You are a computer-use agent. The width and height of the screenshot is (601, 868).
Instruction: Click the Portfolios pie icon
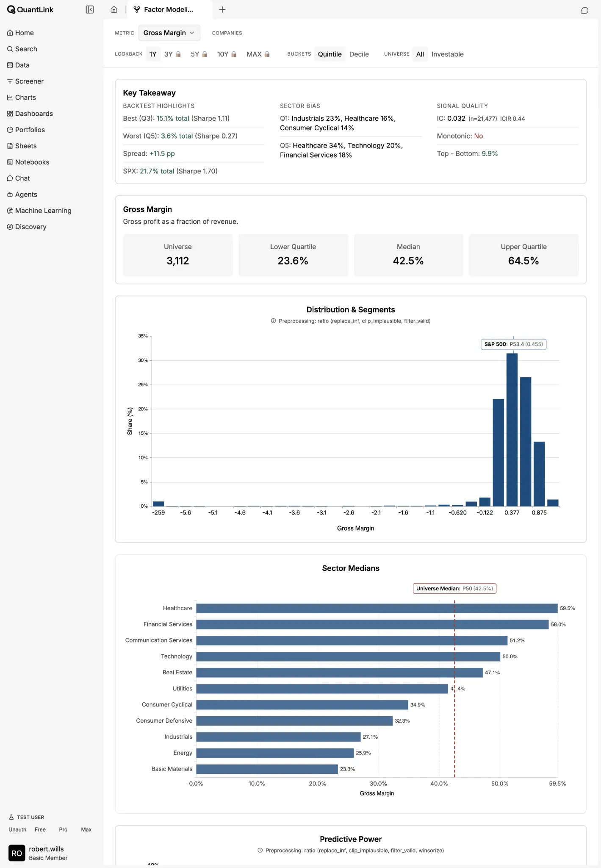(10, 129)
